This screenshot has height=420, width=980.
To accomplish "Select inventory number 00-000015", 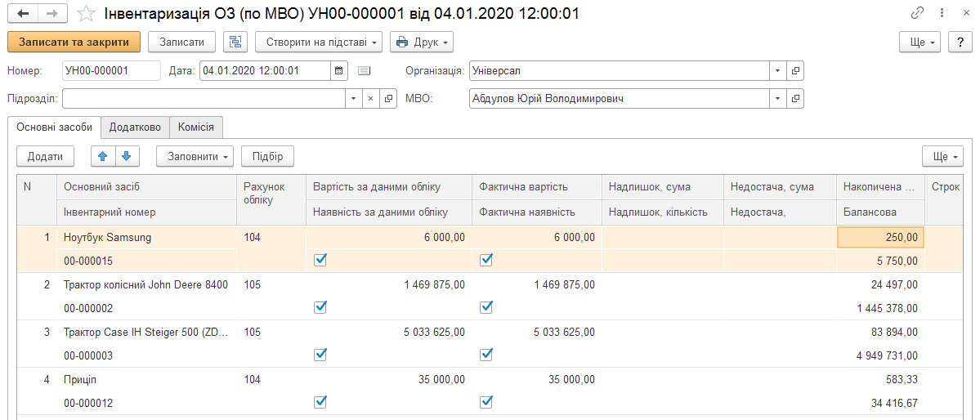I will pos(147,261).
